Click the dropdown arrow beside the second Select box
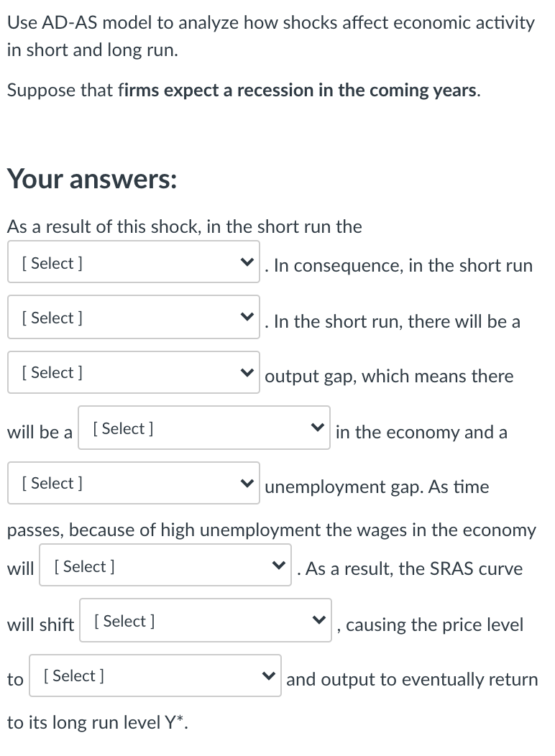Image resolution: width=555 pixels, height=756 pixels. pos(247,317)
